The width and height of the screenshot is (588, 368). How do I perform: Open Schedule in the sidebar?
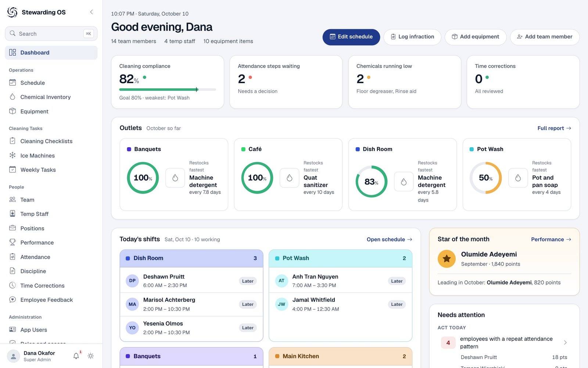(51, 83)
